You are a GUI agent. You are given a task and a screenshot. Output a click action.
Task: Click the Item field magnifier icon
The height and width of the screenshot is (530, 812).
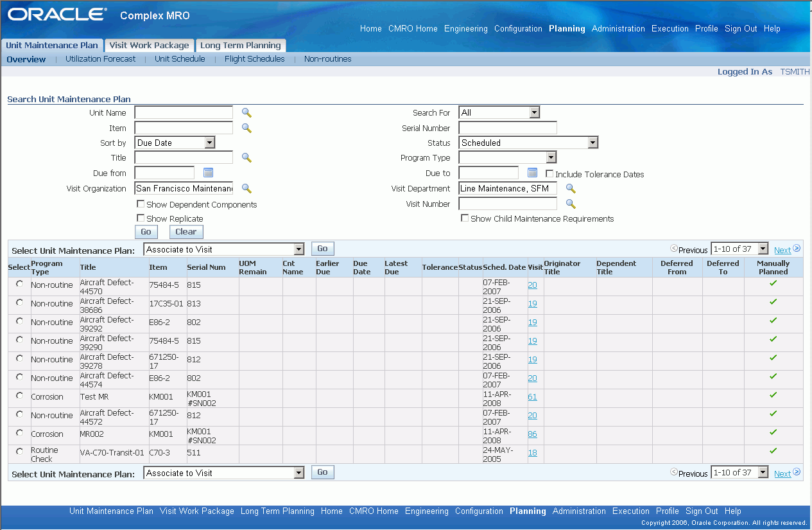246,128
